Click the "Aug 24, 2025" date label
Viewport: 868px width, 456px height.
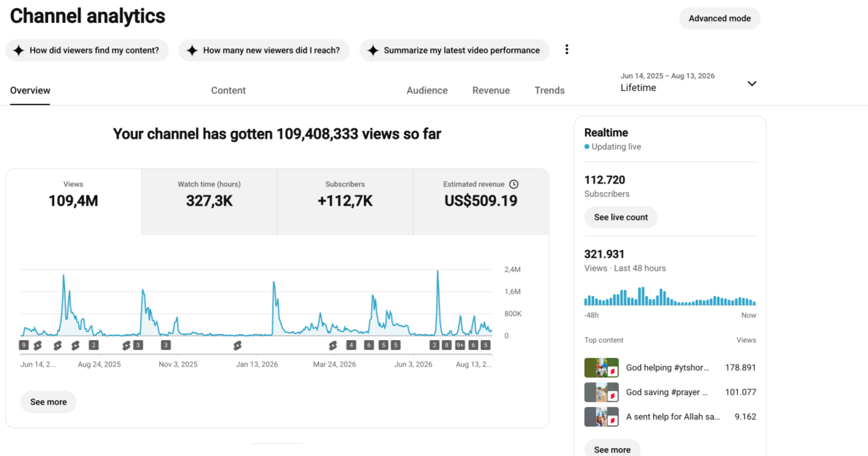[x=100, y=364]
